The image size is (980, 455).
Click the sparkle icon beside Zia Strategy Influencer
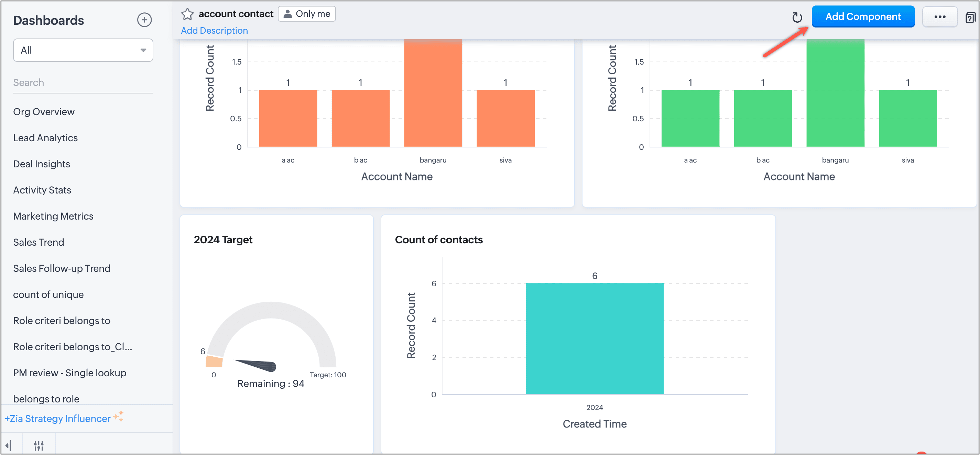tap(119, 416)
